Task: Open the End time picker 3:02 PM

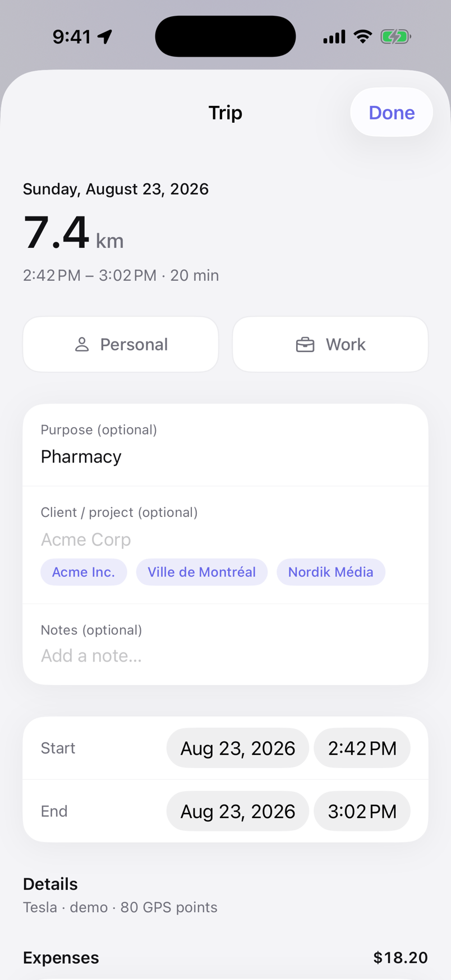Action: 362,811
